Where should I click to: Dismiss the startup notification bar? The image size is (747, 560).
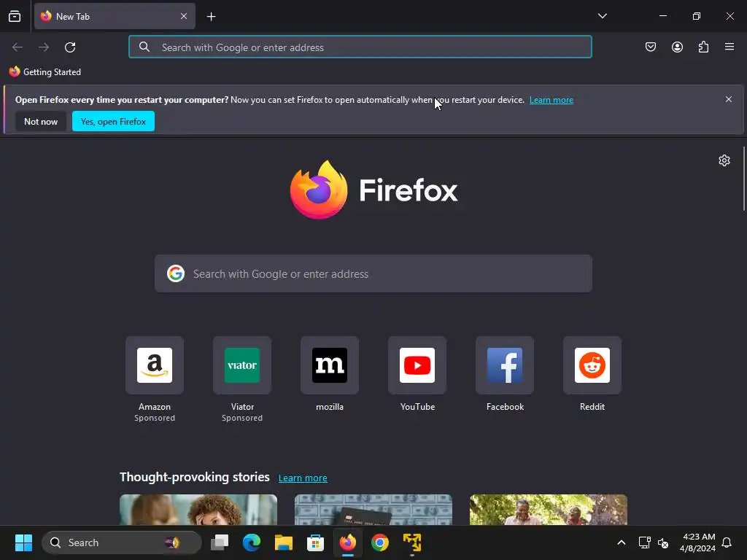tap(729, 99)
